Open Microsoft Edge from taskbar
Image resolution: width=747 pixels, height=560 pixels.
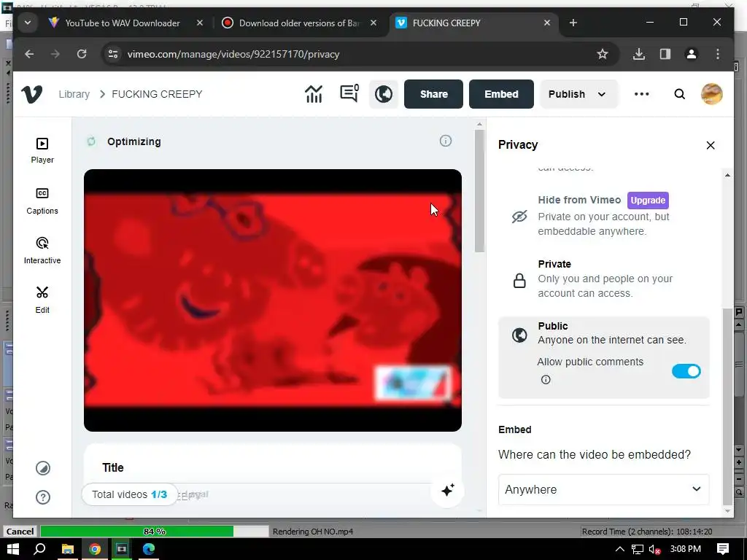(x=149, y=548)
